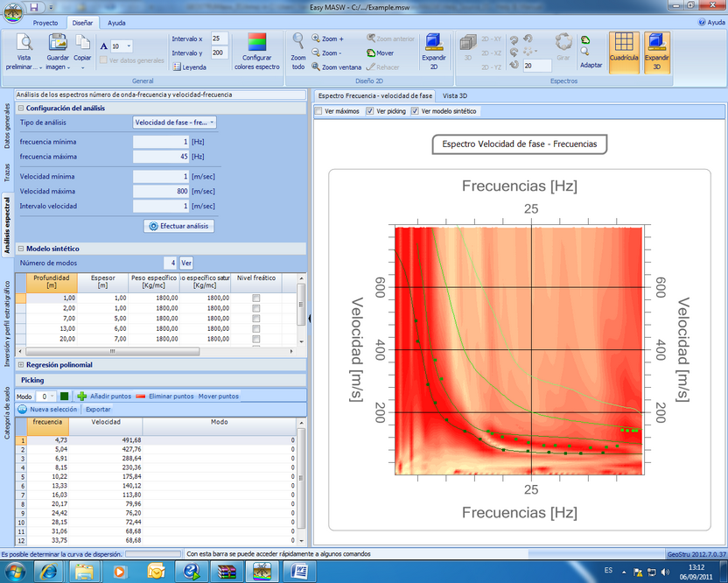Toggle Ver modelo sintético checkbox
This screenshot has height=583, width=728.
pos(415,111)
